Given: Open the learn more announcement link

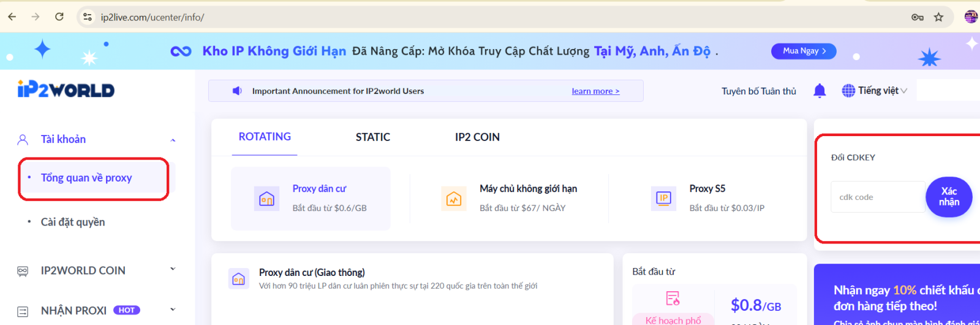Looking at the screenshot, I should coord(595,91).
